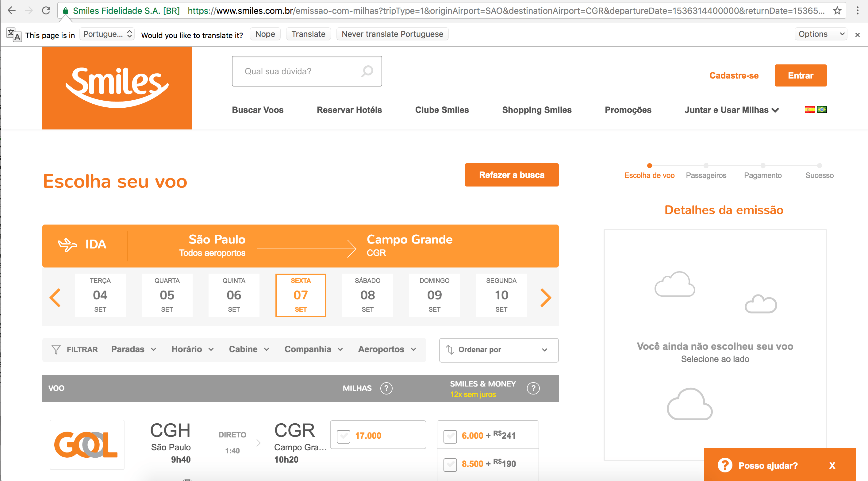Click the Cadastre-se link
Viewport: 868px width, 481px height.
pyautogui.click(x=734, y=75)
